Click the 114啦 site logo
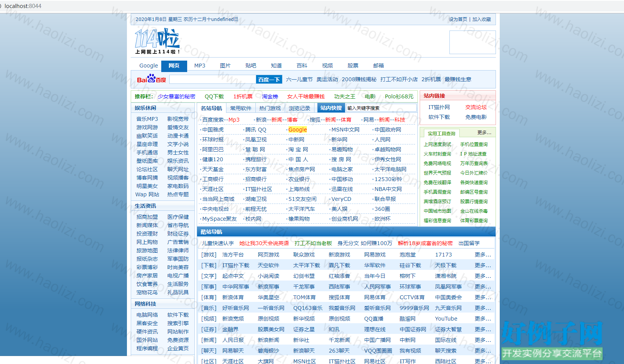 click(x=157, y=41)
